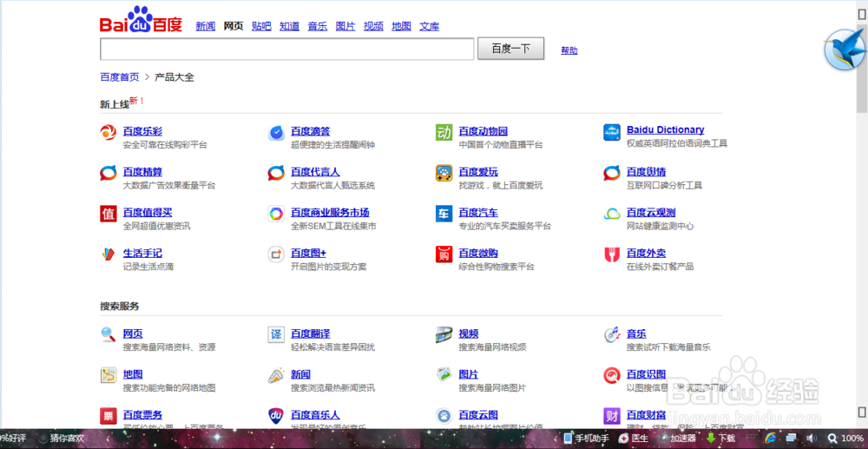Click the 图片 photo icon in 搜索服务
This screenshot has width=868, height=449.
[x=444, y=375]
